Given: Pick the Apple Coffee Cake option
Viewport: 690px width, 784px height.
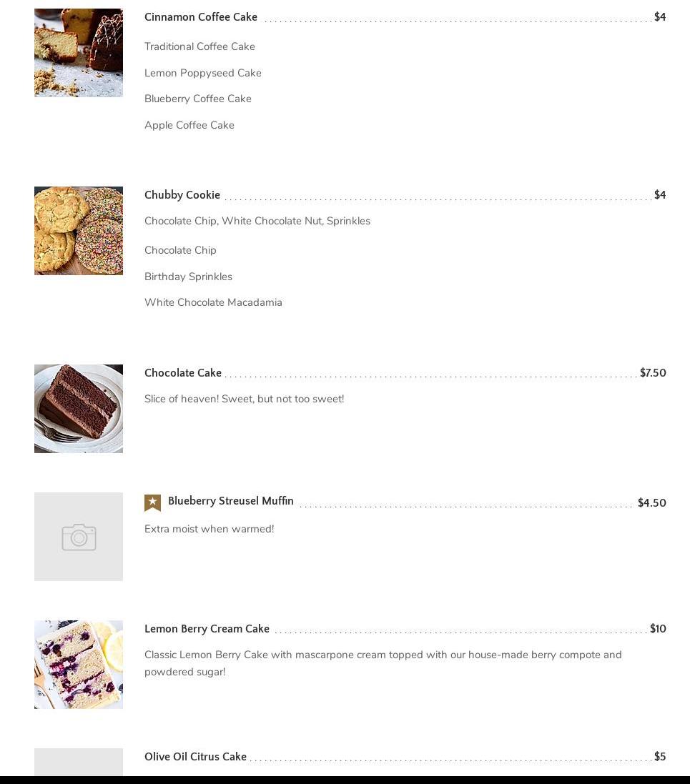Looking at the screenshot, I should [189, 125].
